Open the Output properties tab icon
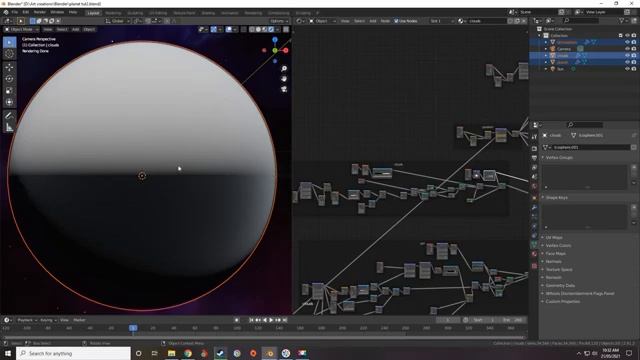The width and height of the screenshot is (640, 360). (534, 158)
